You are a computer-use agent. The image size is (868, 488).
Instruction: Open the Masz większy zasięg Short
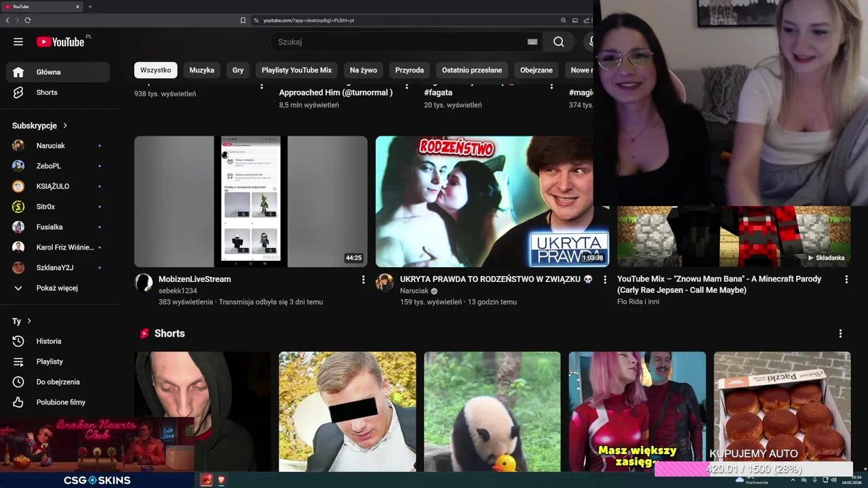click(x=637, y=411)
